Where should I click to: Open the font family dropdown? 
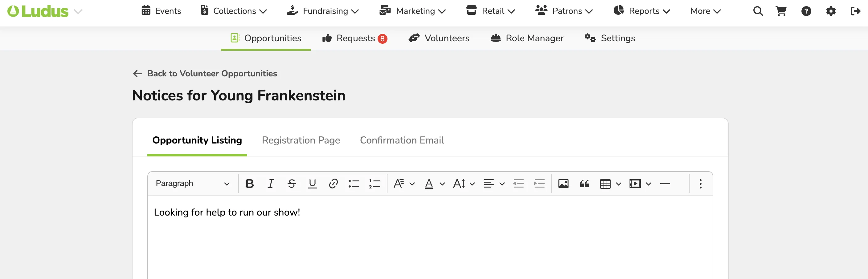pos(404,184)
